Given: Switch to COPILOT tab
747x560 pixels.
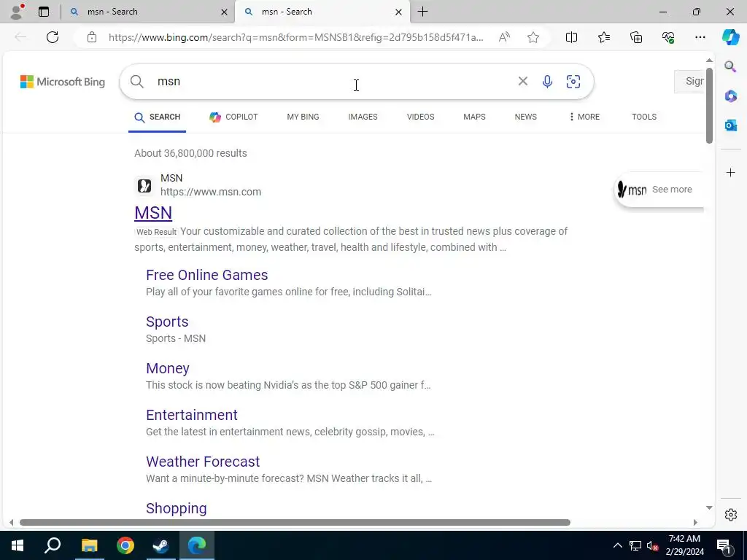Looking at the screenshot, I should pyautogui.click(x=233, y=117).
